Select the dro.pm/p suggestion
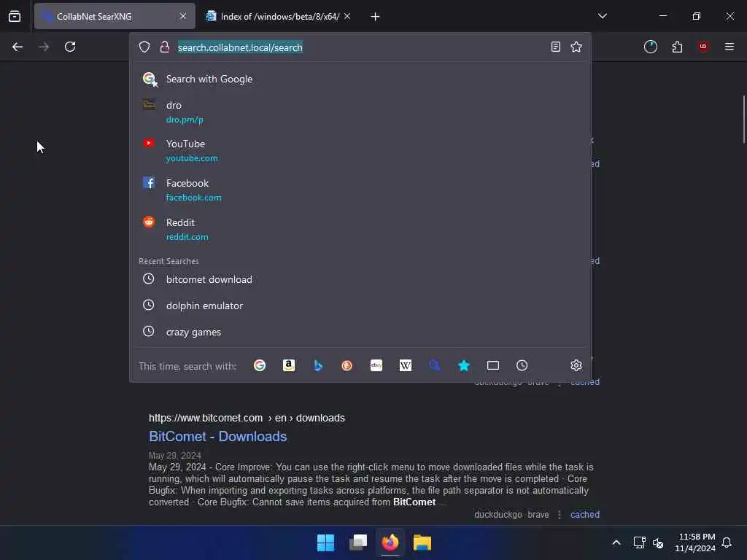 [360, 112]
